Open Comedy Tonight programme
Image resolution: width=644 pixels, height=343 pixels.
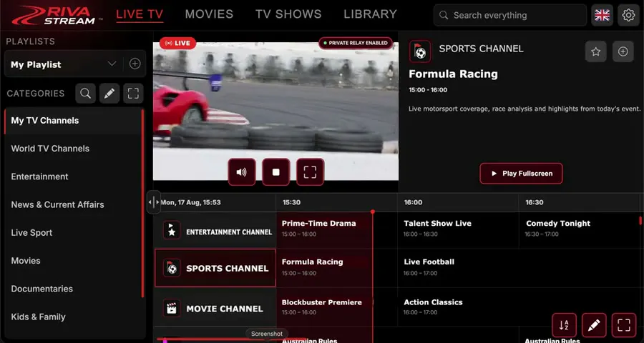point(581,230)
